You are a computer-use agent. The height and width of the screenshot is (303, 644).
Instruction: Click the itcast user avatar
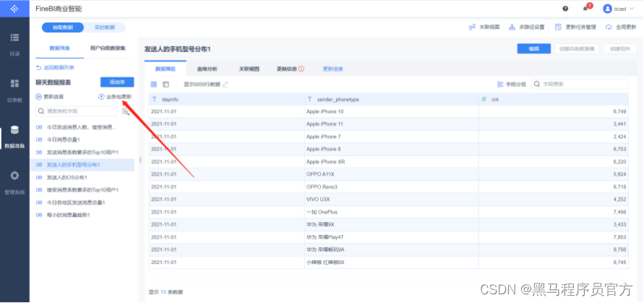pos(607,9)
